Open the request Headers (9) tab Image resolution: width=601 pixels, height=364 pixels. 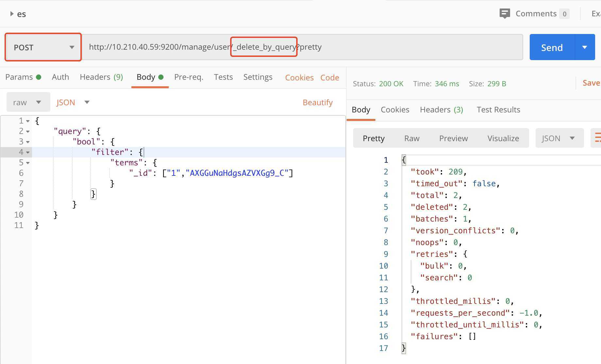[101, 77]
